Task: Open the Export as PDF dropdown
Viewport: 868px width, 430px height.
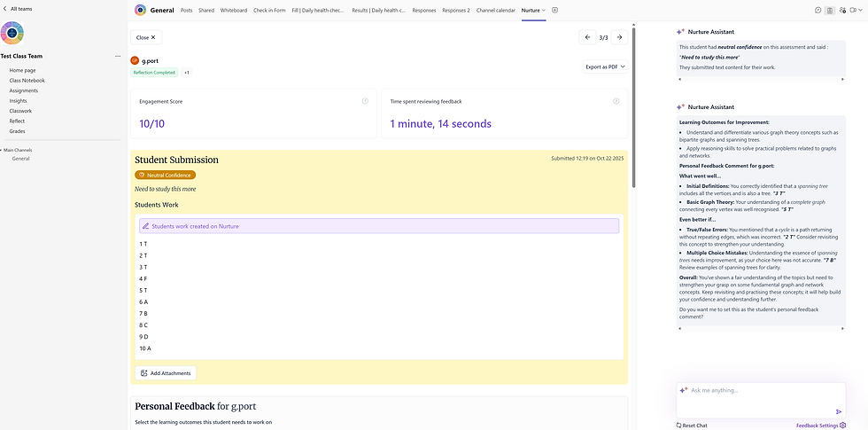Action: coord(606,66)
